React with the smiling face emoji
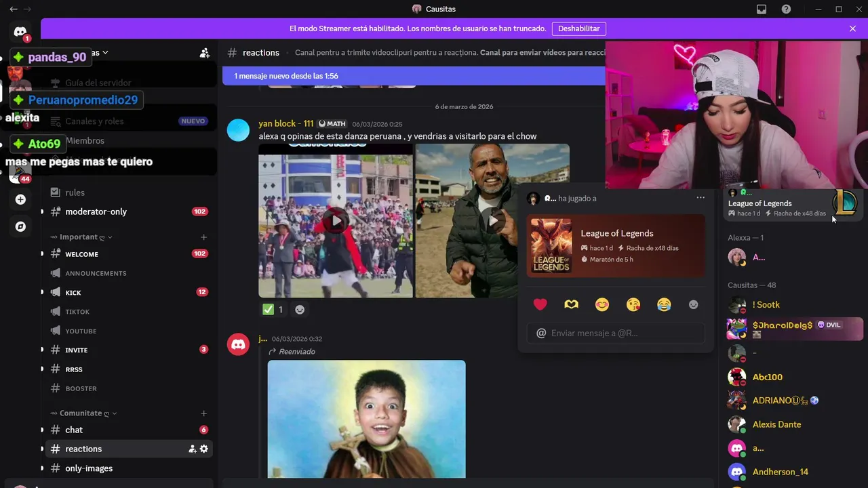Viewport: 868px width, 488px height. (602, 305)
